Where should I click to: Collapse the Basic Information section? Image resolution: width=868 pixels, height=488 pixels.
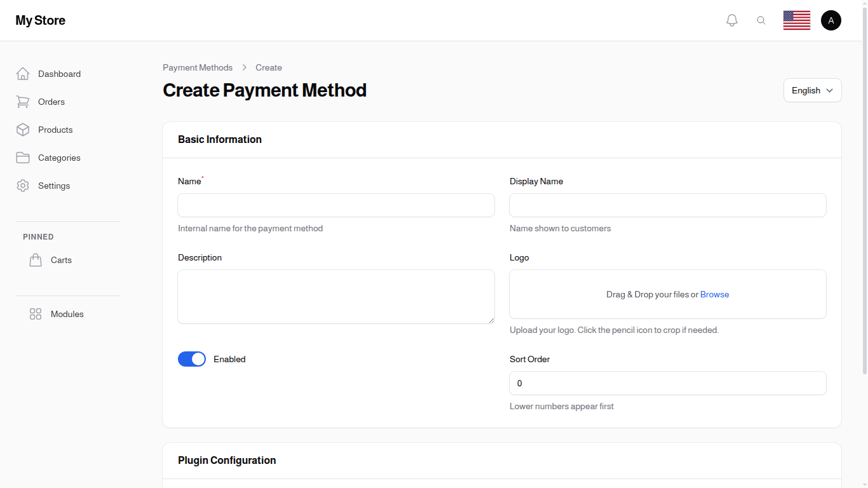pyautogui.click(x=220, y=139)
